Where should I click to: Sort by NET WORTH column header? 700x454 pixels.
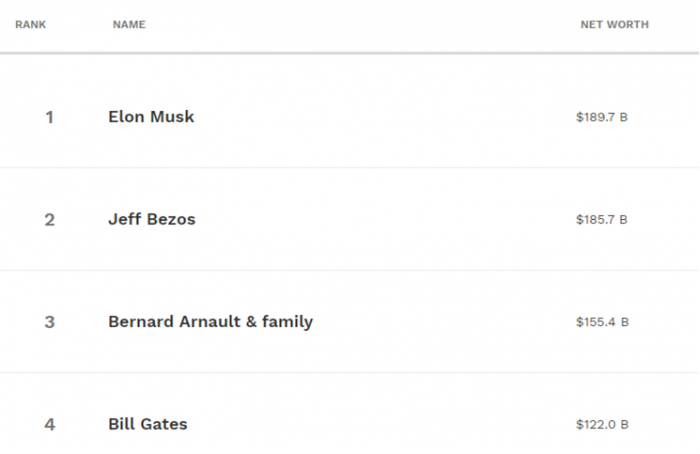(614, 25)
